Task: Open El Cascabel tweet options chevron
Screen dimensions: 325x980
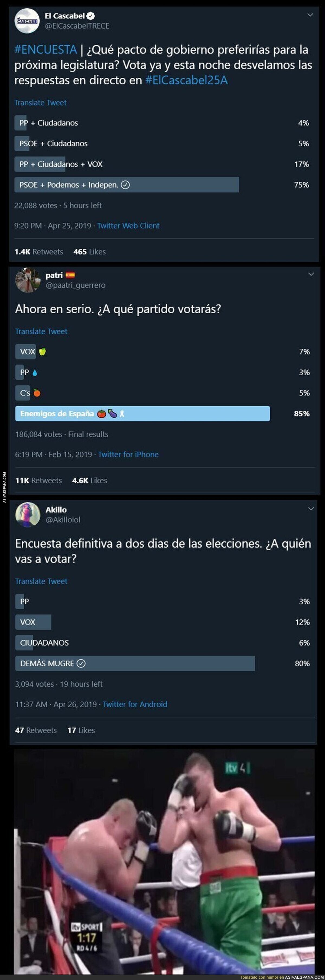Action: 310,15
